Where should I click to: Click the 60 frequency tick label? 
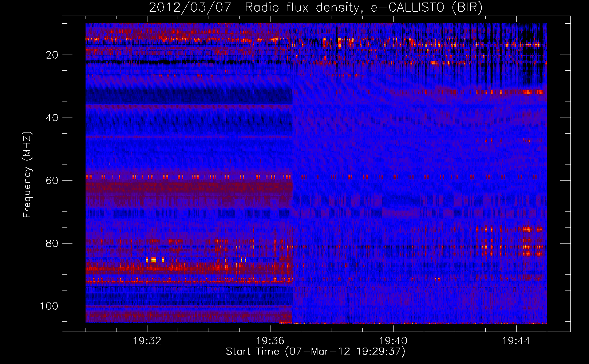52,181
